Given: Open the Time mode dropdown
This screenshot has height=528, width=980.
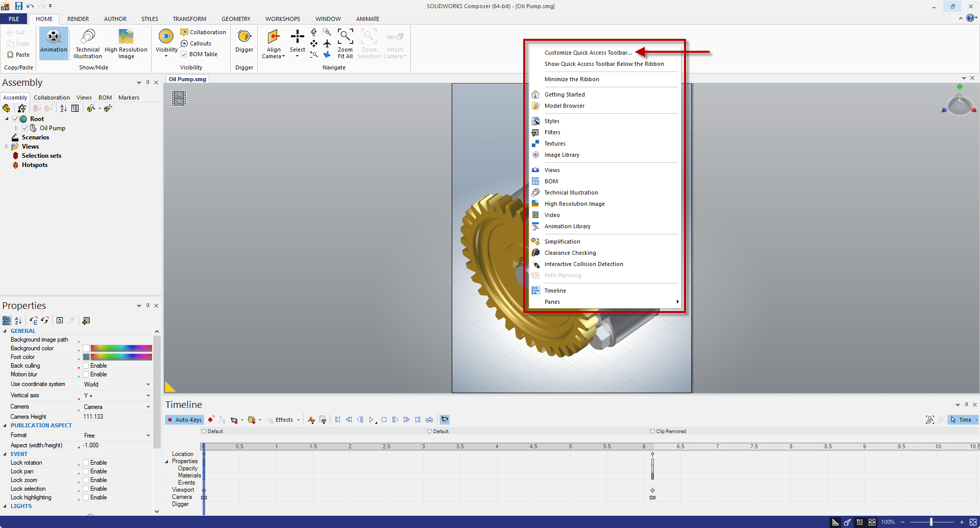Looking at the screenshot, I should point(976,420).
